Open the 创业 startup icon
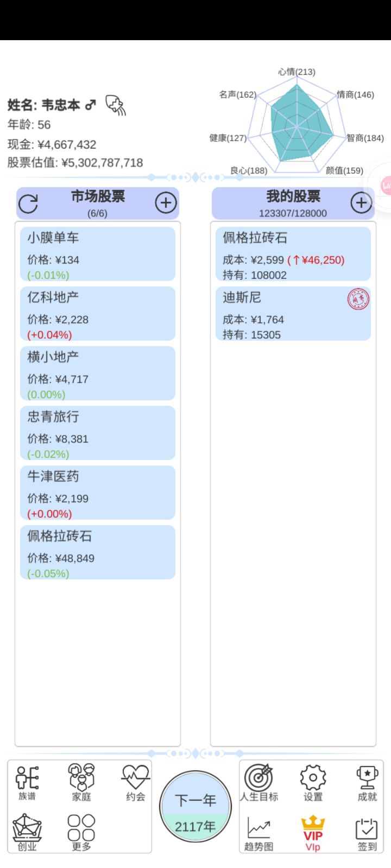Image resolution: width=391 pixels, height=868 pixels. pos(27,832)
